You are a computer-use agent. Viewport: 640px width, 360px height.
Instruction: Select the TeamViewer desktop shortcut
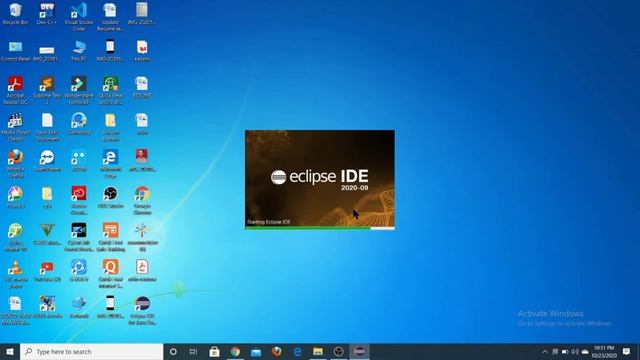(x=47, y=161)
